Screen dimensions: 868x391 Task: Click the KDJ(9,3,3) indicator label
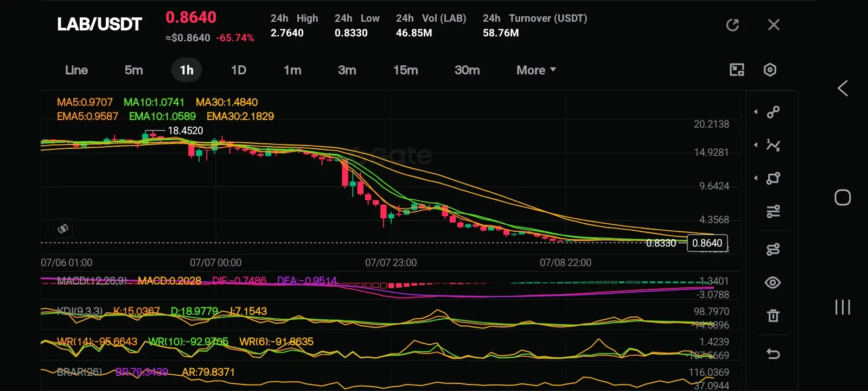click(80, 311)
